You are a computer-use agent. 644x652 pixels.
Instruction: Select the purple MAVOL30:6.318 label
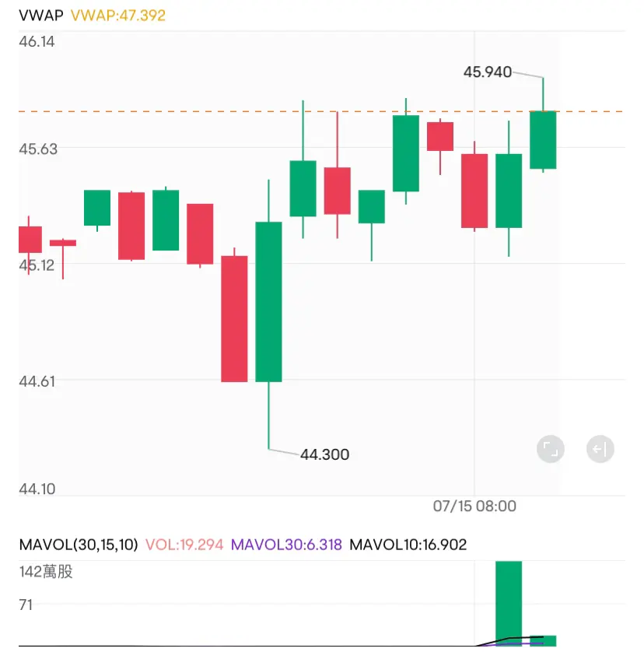pos(286,545)
